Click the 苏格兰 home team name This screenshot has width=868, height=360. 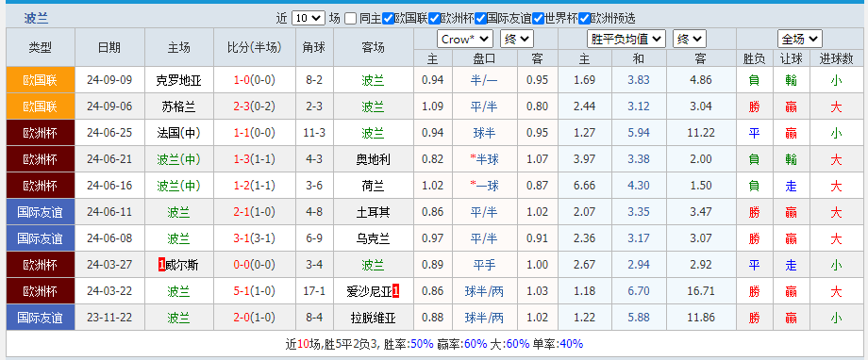[179, 106]
